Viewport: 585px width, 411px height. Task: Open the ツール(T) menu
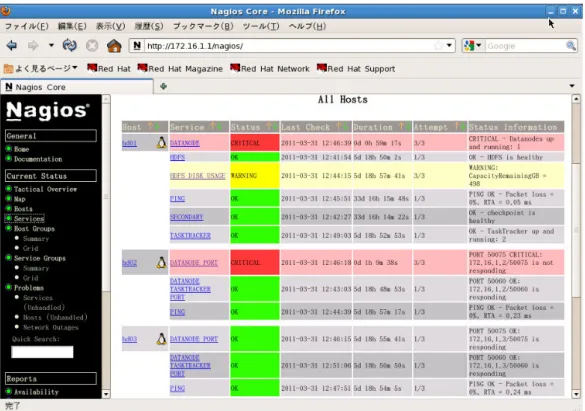(x=261, y=26)
